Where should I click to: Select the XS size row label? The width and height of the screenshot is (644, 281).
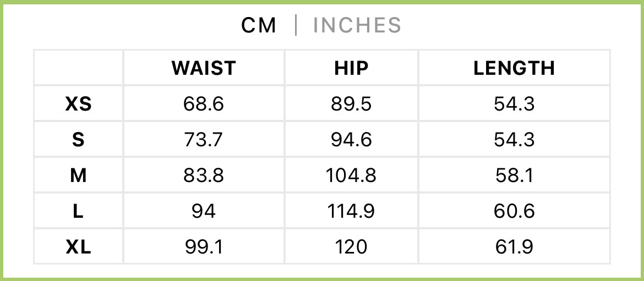79,104
